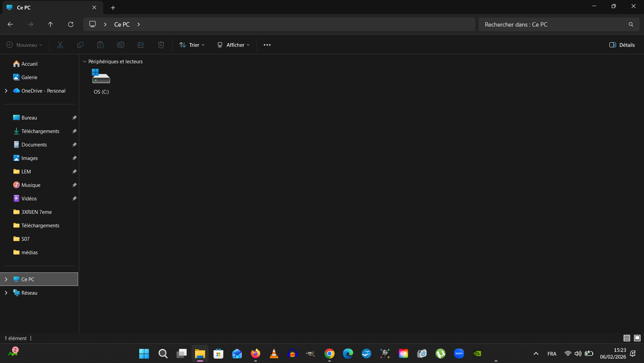Open the Galerie sidebar item
The image size is (644, 363).
[x=29, y=77]
